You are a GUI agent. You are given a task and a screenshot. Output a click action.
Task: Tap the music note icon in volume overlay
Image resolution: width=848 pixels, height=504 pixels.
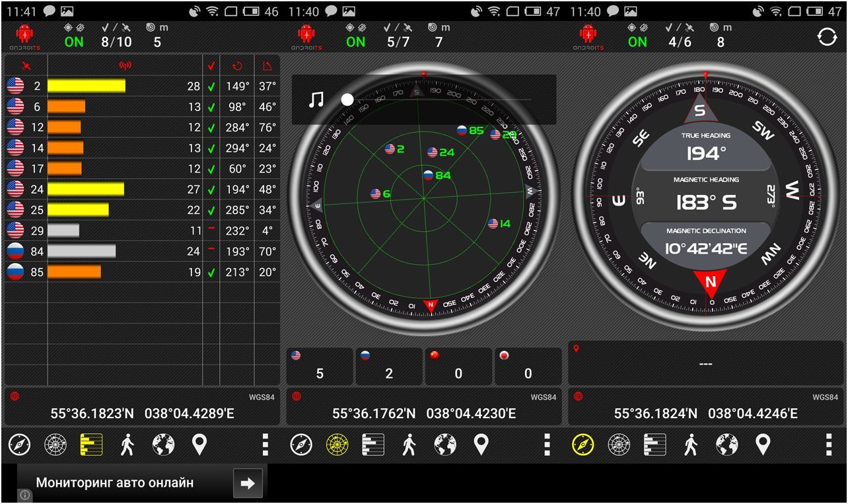[317, 100]
